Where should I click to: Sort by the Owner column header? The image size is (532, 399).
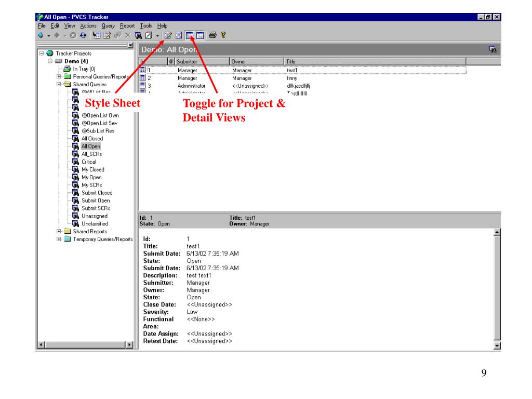(x=257, y=61)
